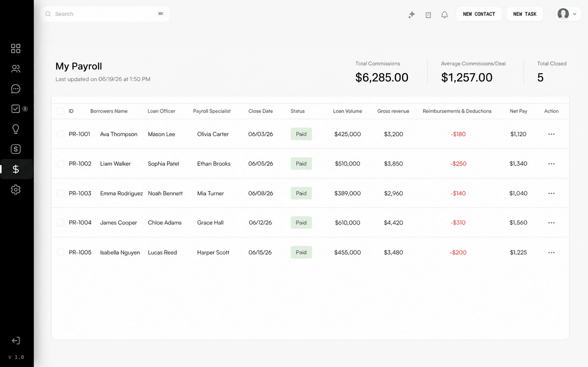Toggle the select-all checkbox in table header
Image resolution: width=588 pixels, height=367 pixels.
(x=60, y=111)
